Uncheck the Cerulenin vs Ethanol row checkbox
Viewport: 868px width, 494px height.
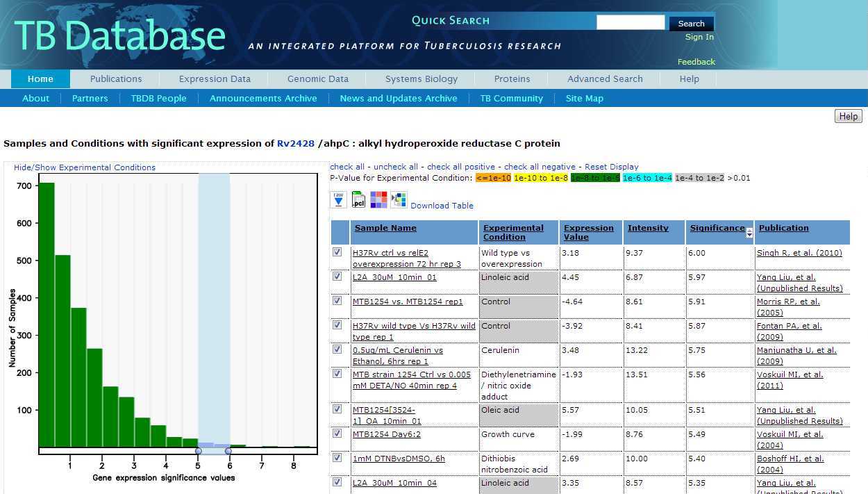337,349
